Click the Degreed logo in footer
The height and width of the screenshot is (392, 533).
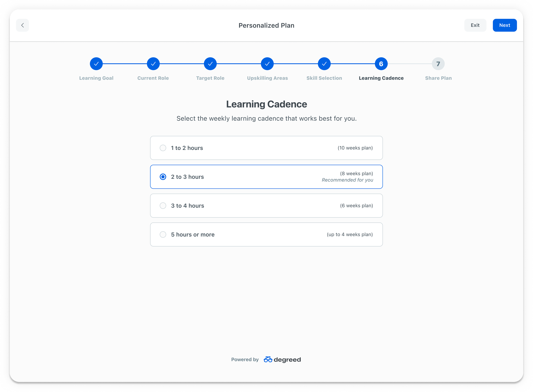click(x=282, y=359)
